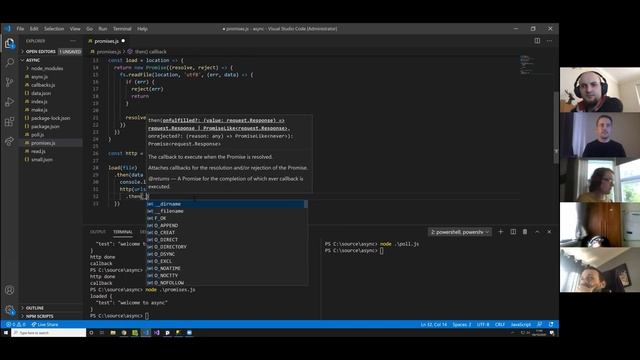The width and height of the screenshot is (640, 360).
Task: Change the JavaScript language mode
Action: [x=521, y=324]
